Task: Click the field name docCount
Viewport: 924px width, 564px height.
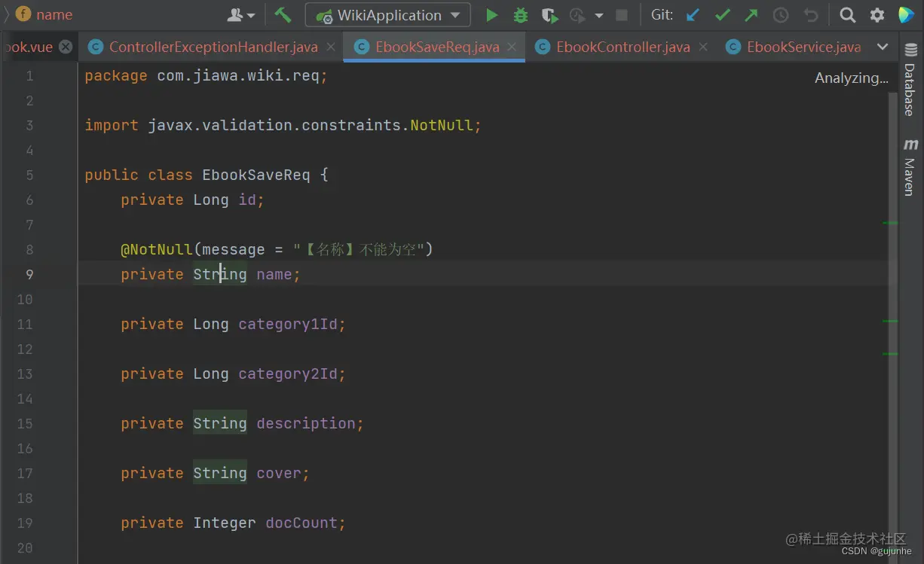Action: click(301, 523)
